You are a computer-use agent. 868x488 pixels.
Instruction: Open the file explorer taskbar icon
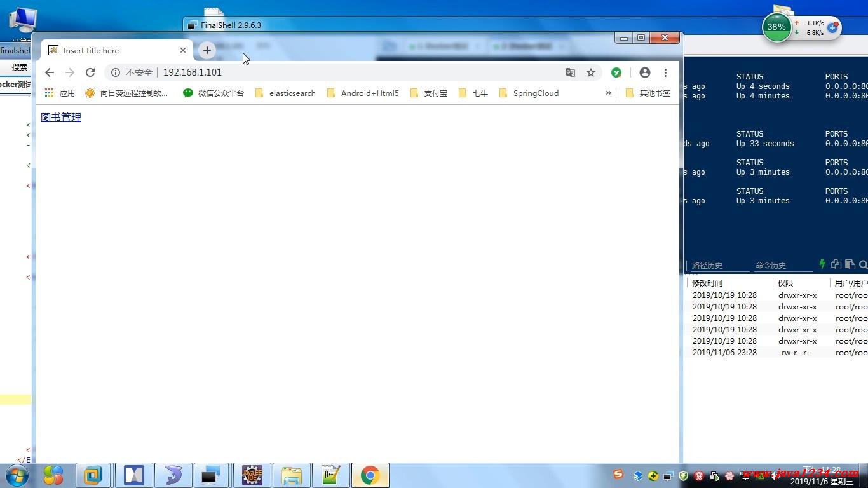(292, 475)
